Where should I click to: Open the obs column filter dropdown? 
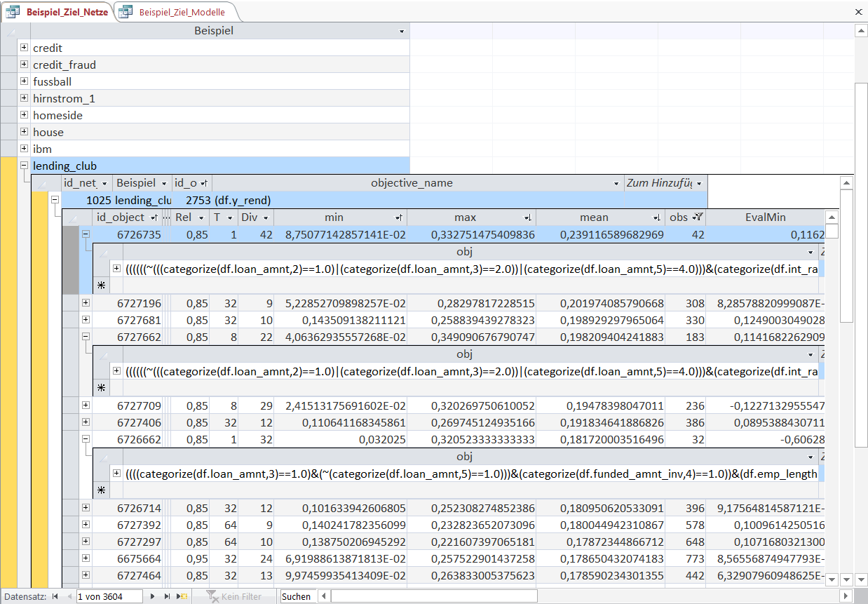tap(698, 217)
